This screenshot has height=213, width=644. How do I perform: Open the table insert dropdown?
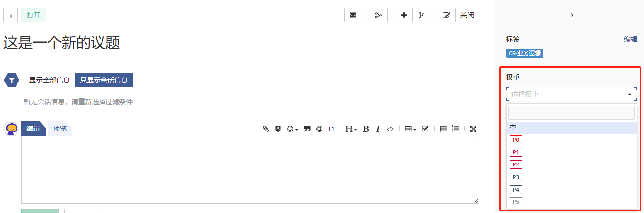410,129
